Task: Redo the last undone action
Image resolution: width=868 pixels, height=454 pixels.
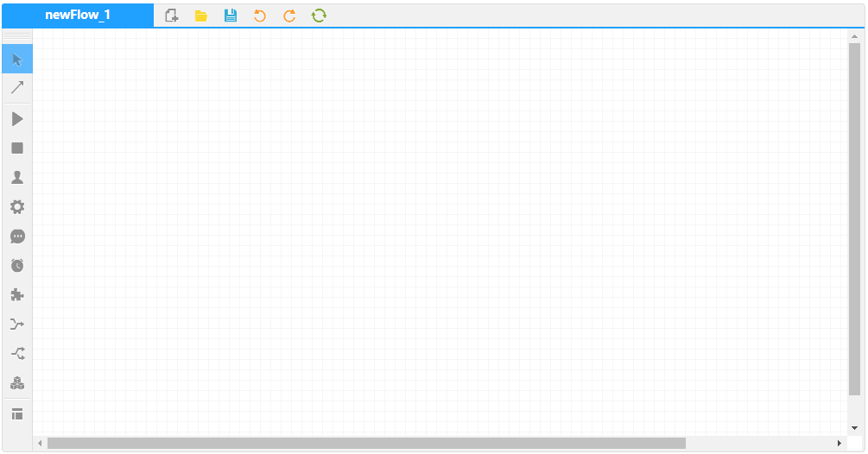Action: [x=289, y=16]
